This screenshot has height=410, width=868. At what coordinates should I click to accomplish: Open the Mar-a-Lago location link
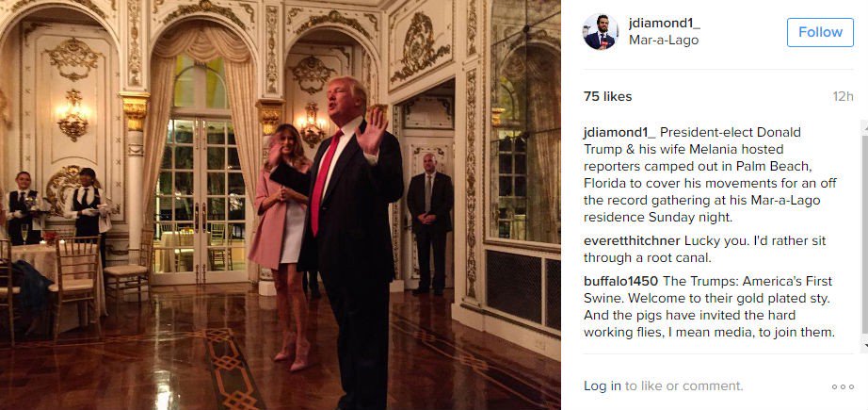click(x=664, y=41)
